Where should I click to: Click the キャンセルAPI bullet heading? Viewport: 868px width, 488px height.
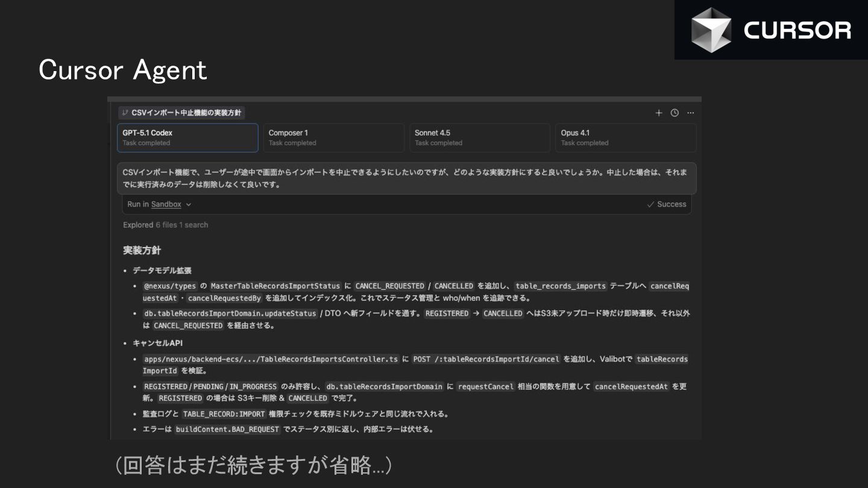tap(158, 343)
